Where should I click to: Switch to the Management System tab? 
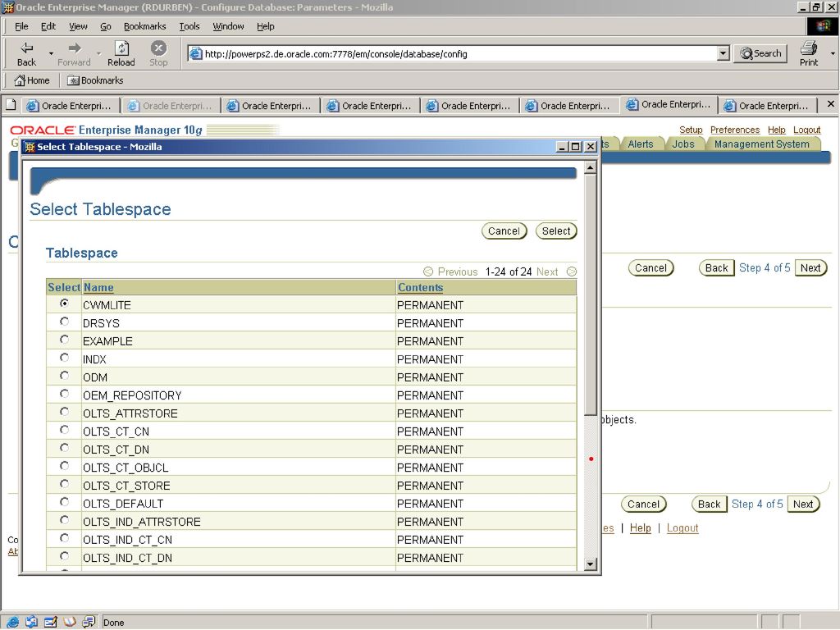coord(762,144)
